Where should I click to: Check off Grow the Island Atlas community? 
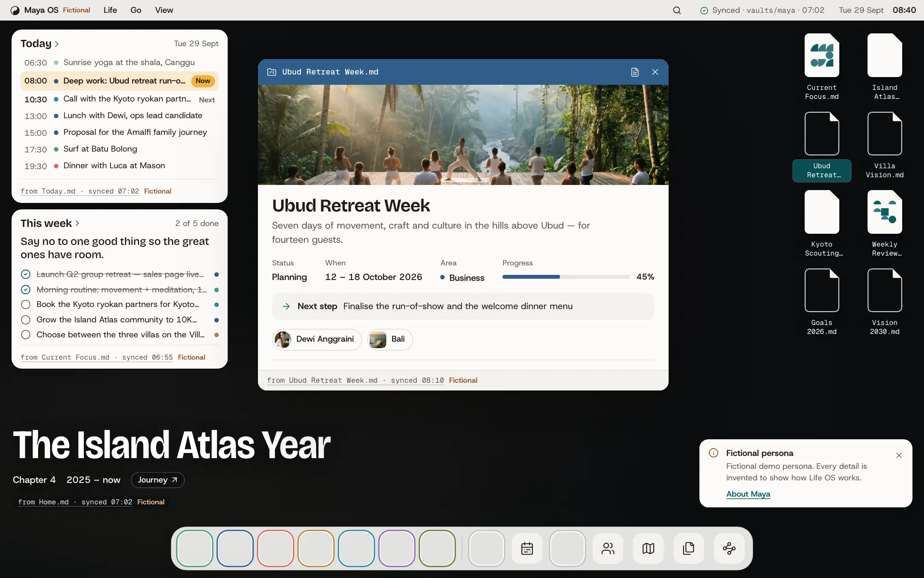[26, 320]
